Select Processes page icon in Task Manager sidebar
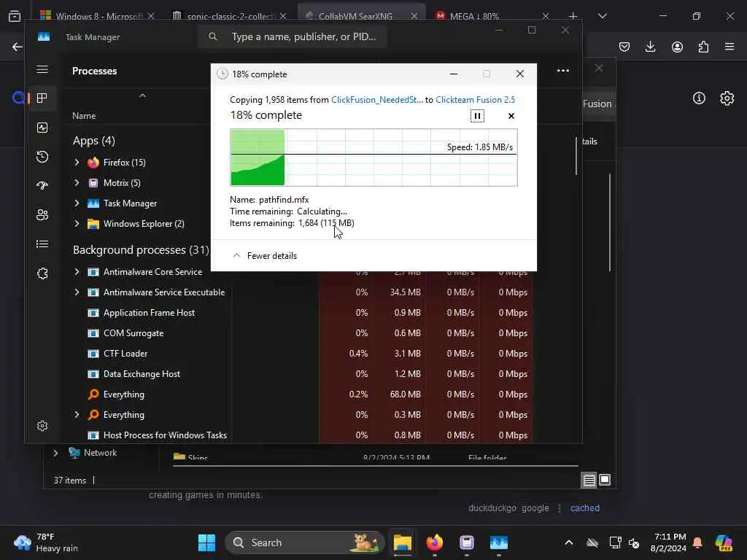Viewport: 747px width, 560px height. pos(42,98)
